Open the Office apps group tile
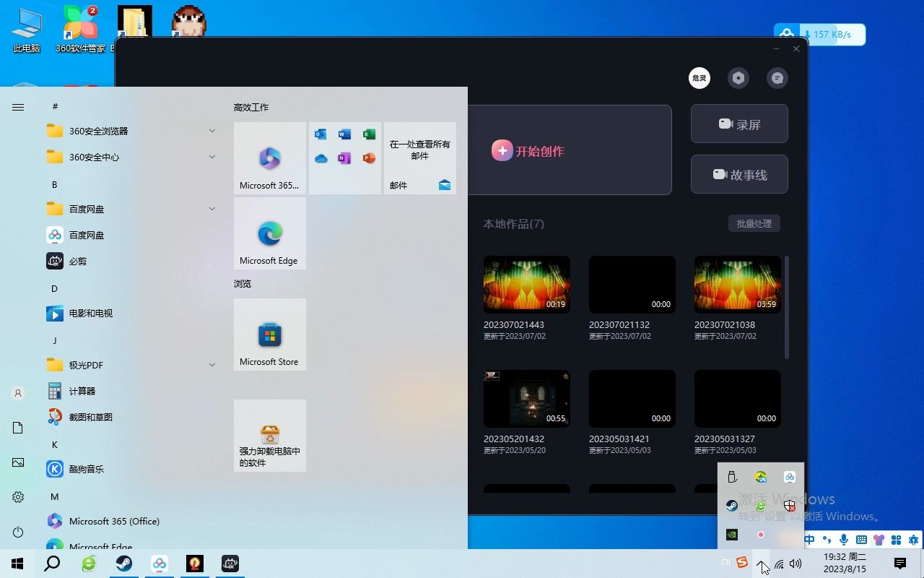Viewport: 924px width, 578px height. point(345,158)
